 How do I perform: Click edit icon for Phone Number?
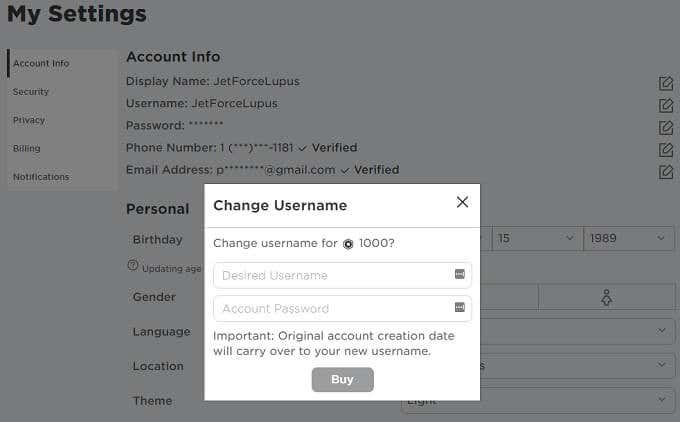click(x=665, y=149)
